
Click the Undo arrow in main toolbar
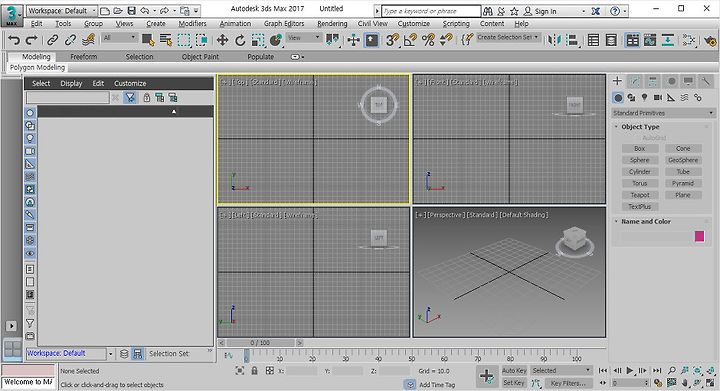(14, 40)
